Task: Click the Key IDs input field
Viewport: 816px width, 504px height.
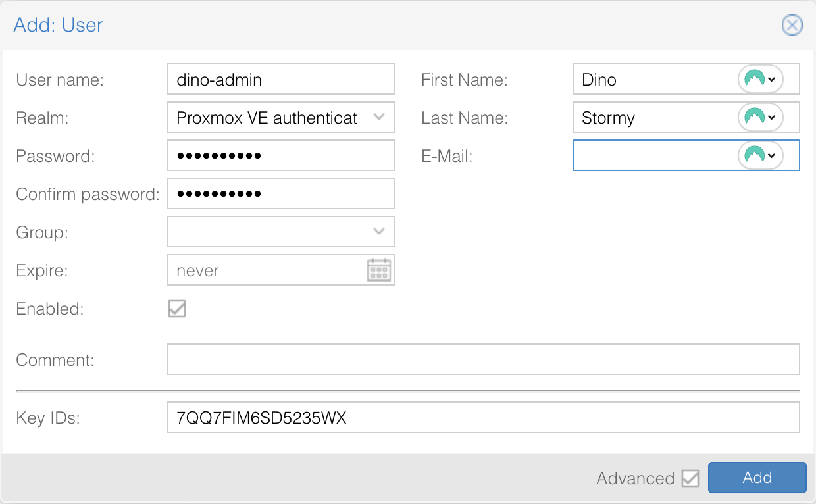Action: tap(483, 418)
